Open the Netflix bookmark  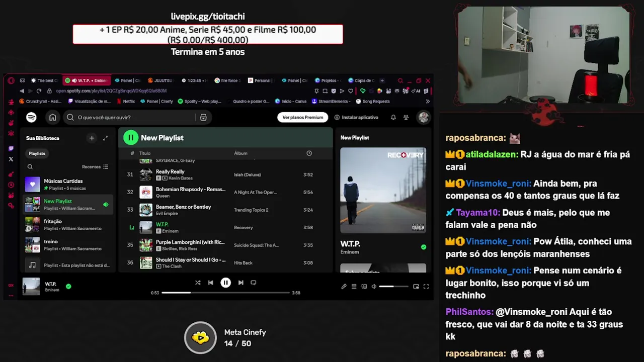tap(125, 101)
